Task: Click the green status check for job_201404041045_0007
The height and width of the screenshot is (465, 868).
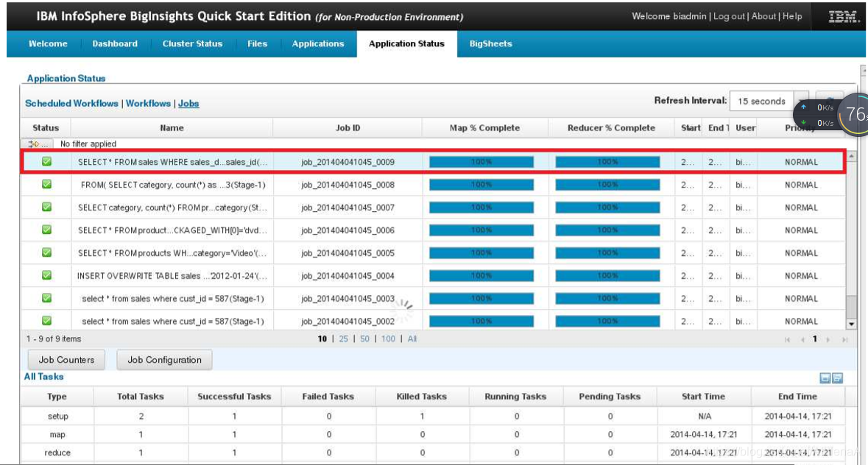Action: tap(46, 207)
